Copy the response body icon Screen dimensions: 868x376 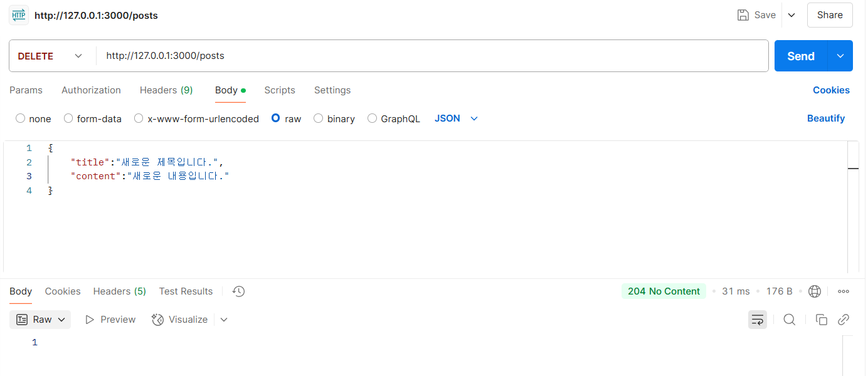(822, 320)
